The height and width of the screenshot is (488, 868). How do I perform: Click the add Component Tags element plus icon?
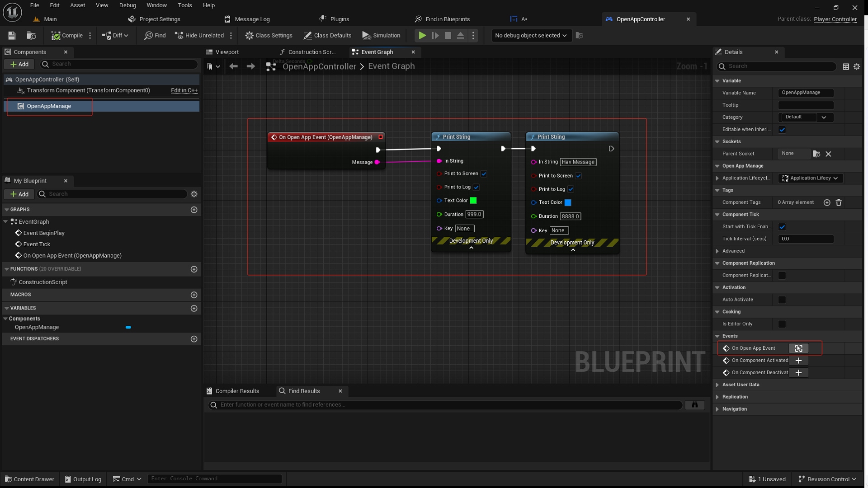826,202
